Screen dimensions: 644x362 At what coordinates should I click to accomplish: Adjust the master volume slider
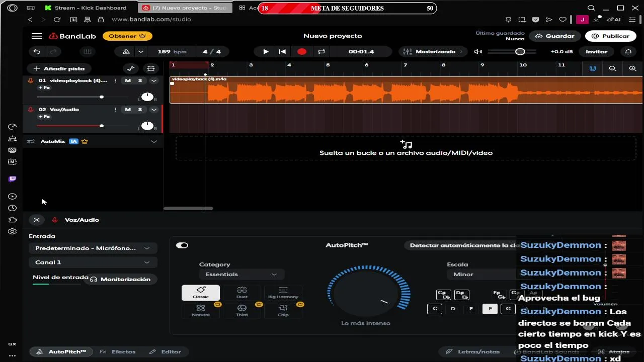click(x=512, y=51)
